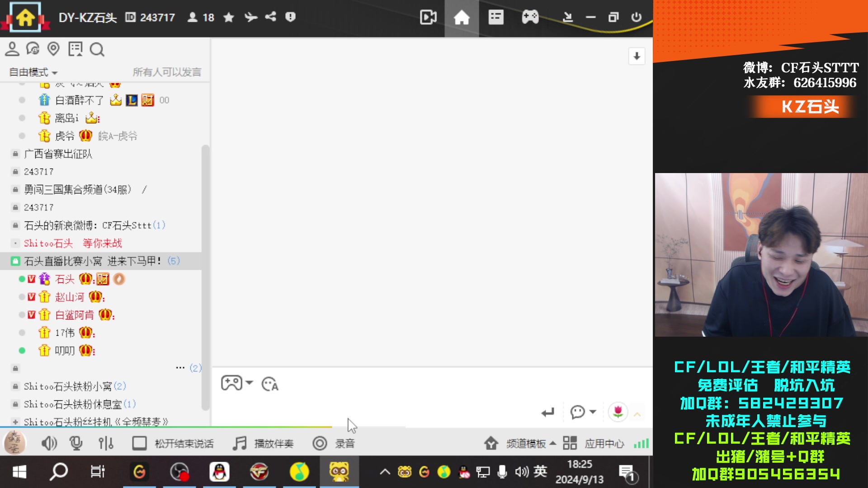Open the speech bubble options dropdown

pos(583,412)
